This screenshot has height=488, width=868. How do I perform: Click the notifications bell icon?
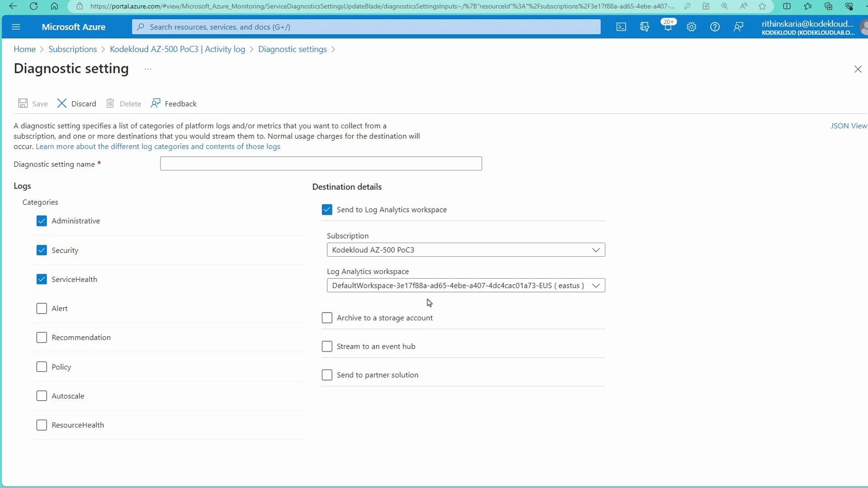668,27
